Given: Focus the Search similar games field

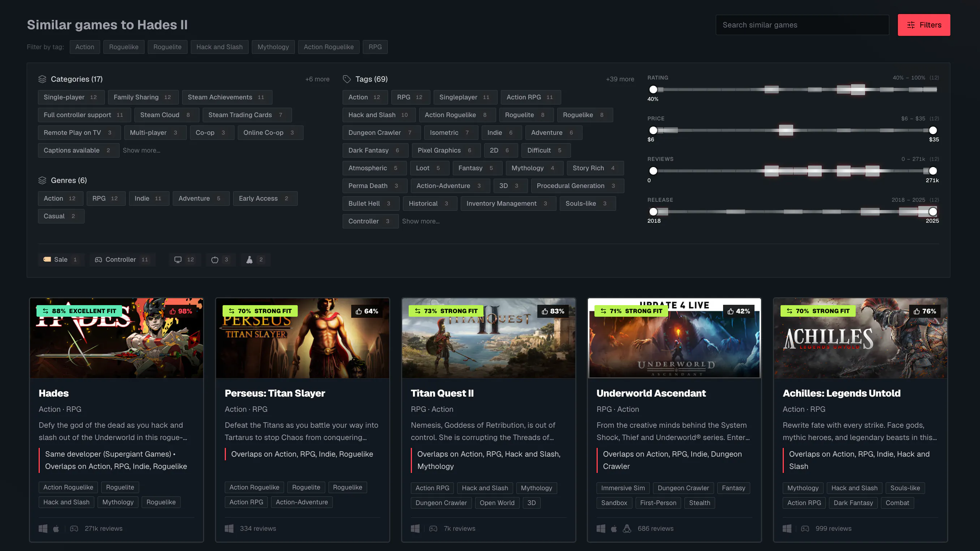Looking at the screenshot, I should 802,25.
